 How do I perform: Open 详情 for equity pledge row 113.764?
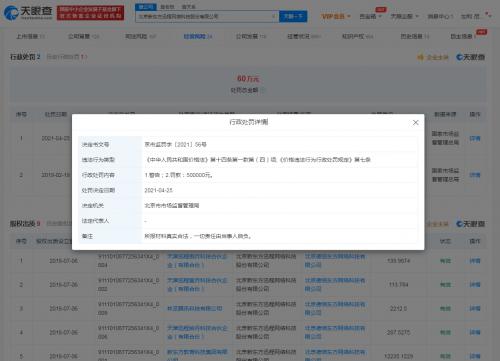[475, 285]
